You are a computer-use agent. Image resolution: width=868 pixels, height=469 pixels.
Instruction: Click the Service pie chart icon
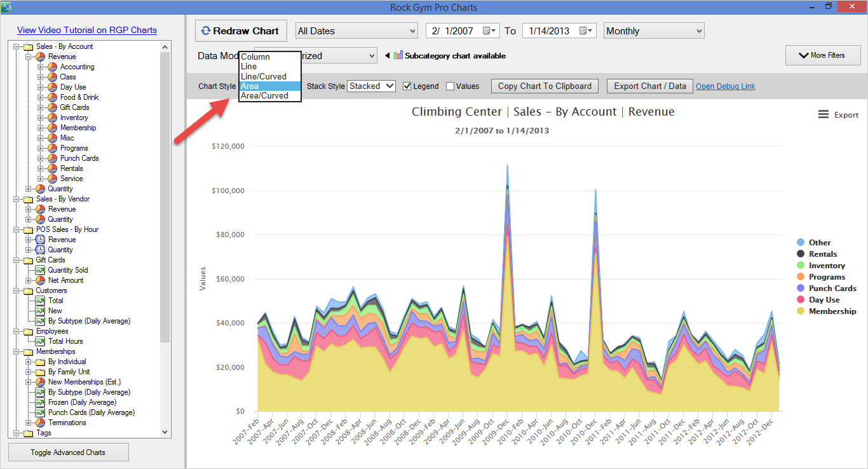(x=53, y=179)
